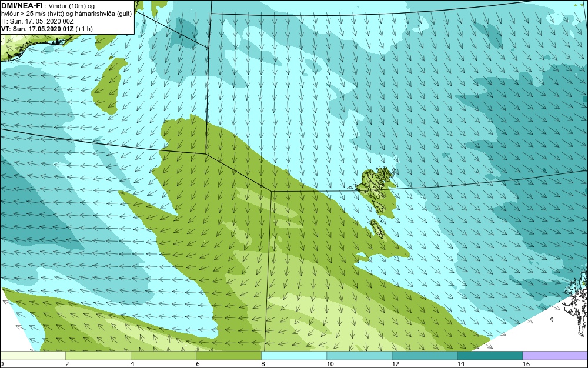Click the legend label '12' on the scale
The height and width of the screenshot is (368, 588).
(396, 364)
